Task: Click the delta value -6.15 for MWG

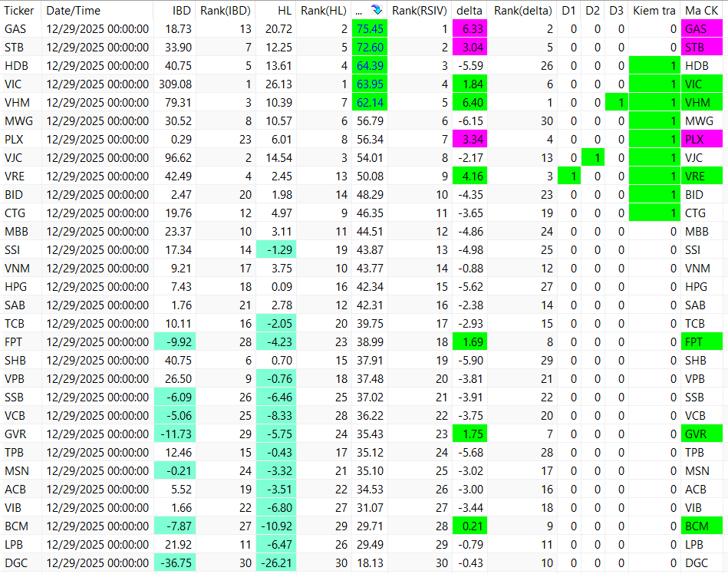Action: [471, 120]
